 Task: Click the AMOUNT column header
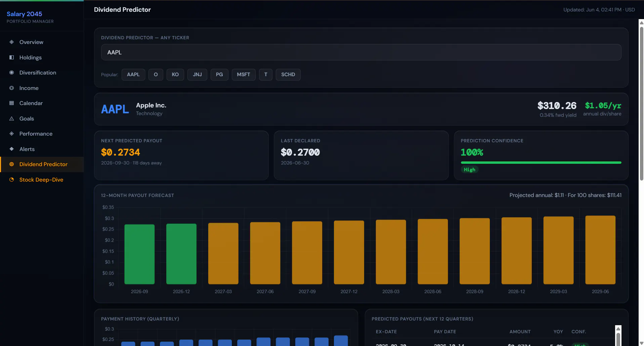[x=520, y=332]
